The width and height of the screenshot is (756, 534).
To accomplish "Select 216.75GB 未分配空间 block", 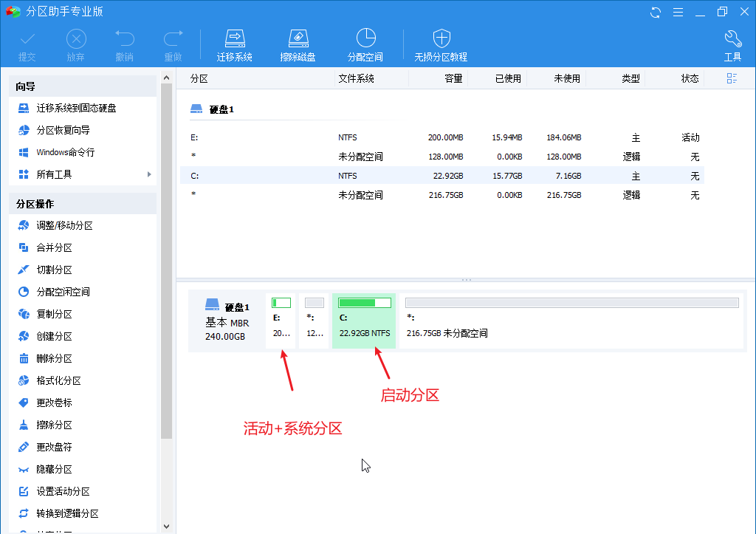I will [571, 321].
